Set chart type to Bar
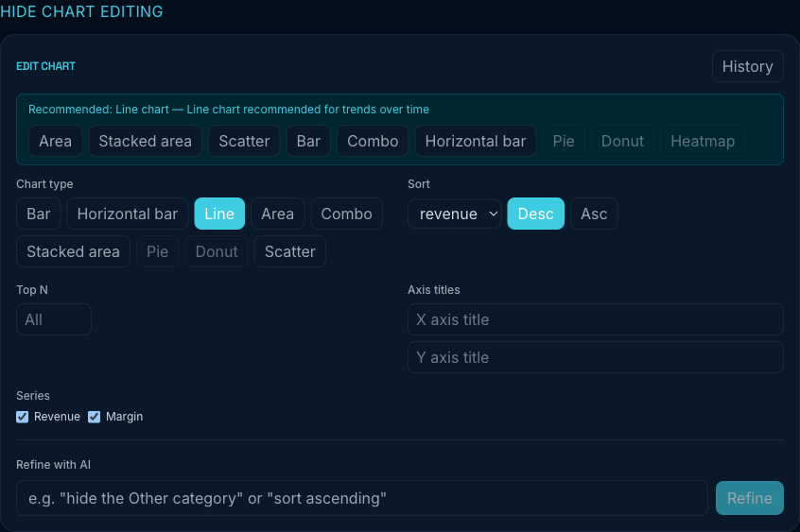This screenshot has height=532, width=800. 38,214
